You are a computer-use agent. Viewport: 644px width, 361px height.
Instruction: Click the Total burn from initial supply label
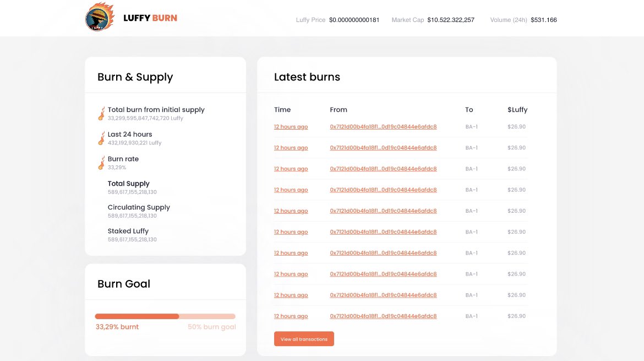pos(156,110)
